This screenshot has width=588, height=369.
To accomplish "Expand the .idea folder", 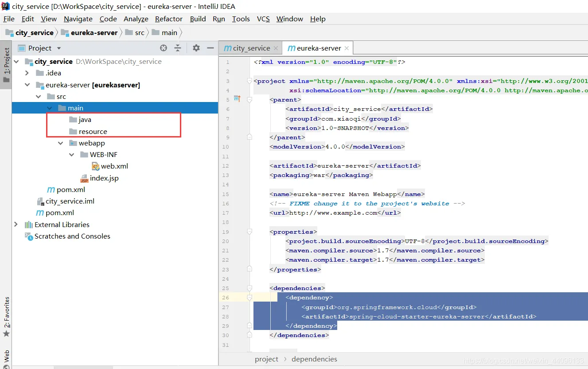I will 27,73.
